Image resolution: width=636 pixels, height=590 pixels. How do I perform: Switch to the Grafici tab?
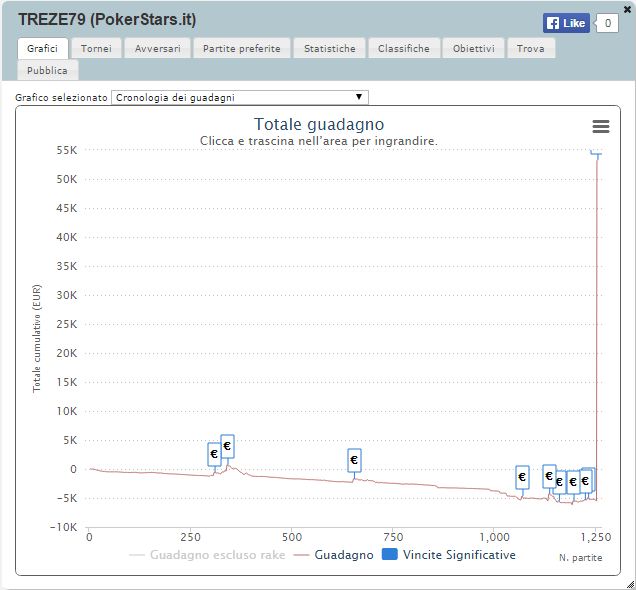[43, 49]
